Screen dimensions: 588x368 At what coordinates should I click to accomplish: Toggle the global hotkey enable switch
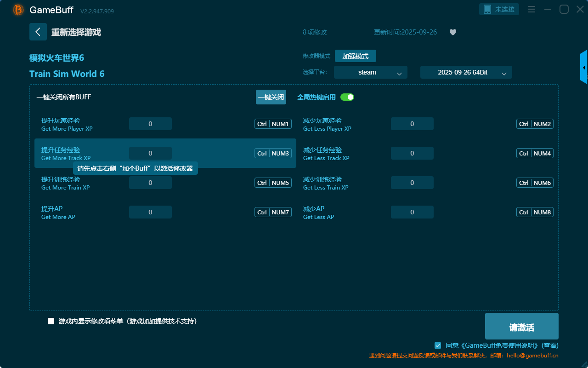click(x=347, y=97)
